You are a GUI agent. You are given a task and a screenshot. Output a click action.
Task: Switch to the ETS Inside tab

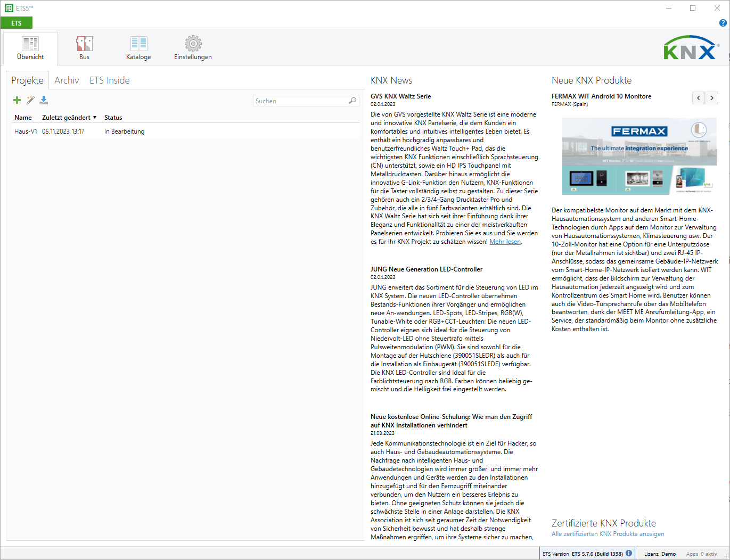[x=110, y=80]
